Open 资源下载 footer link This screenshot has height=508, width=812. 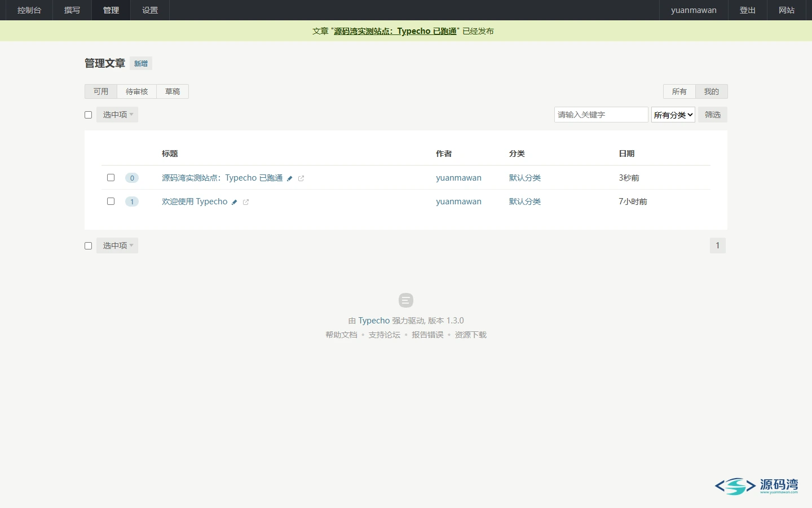(x=471, y=335)
